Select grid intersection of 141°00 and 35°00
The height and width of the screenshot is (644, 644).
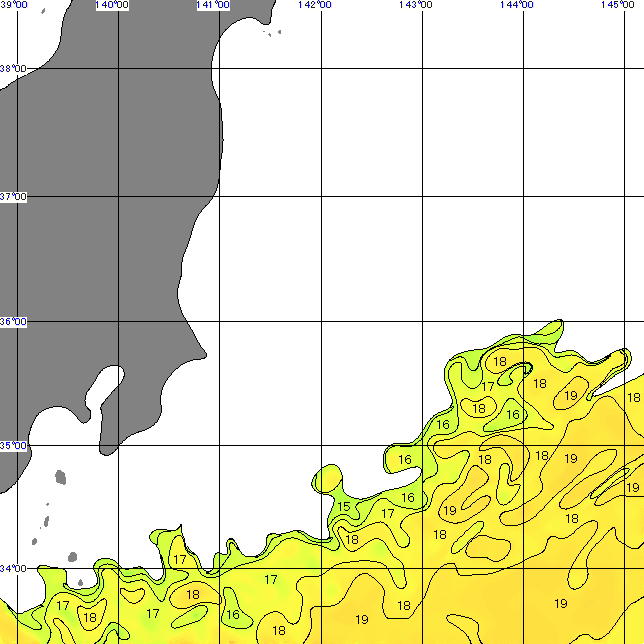point(220,446)
